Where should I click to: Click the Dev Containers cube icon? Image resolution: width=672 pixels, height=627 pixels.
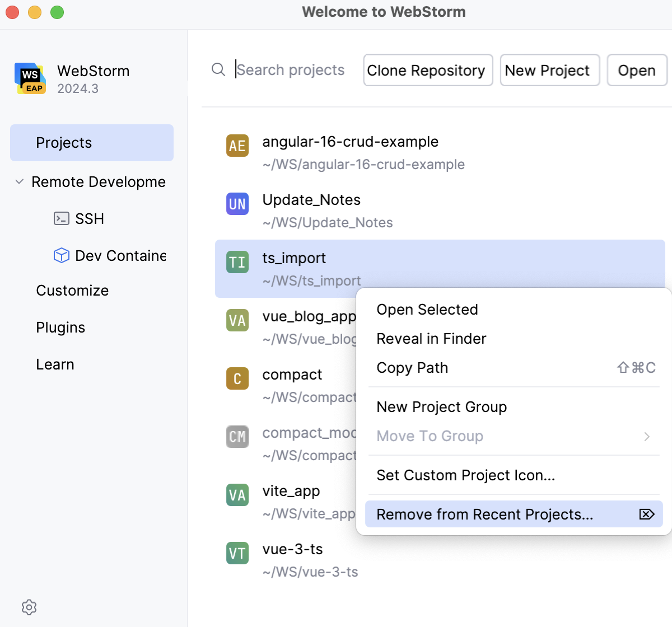click(x=60, y=255)
